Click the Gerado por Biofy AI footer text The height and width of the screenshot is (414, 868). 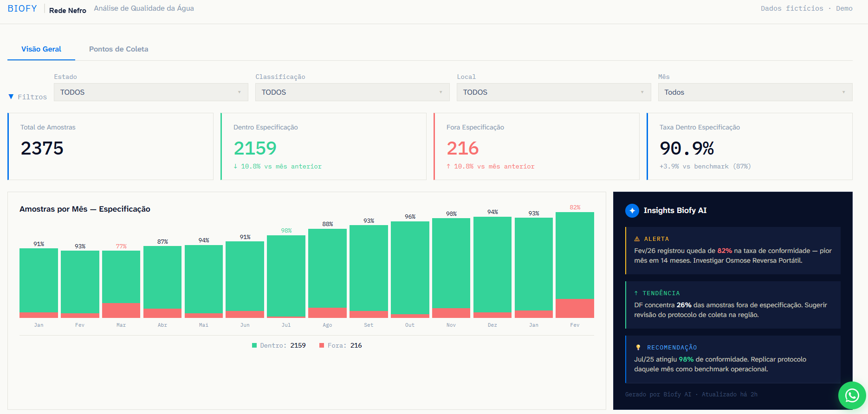691,395
